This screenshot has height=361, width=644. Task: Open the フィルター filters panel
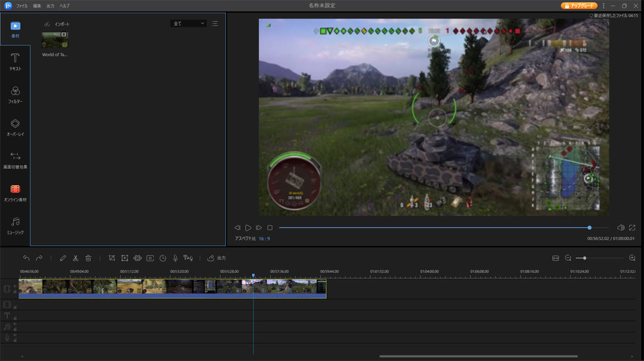tap(15, 95)
